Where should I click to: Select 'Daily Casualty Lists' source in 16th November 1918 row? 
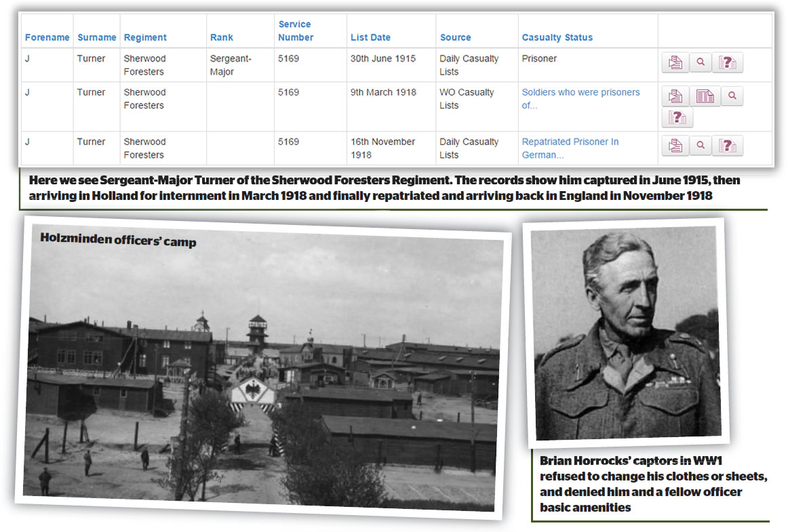pos(469,148)
